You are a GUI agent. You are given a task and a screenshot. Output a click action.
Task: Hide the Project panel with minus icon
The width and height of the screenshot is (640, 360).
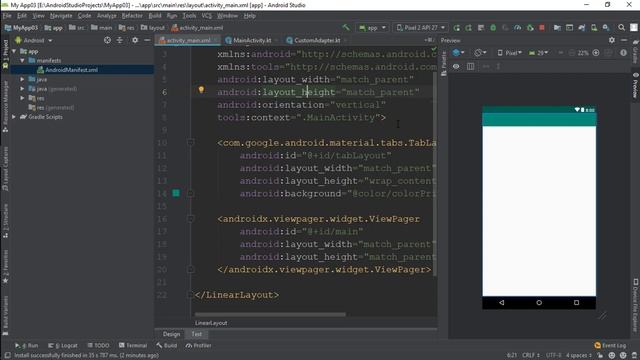147,40
